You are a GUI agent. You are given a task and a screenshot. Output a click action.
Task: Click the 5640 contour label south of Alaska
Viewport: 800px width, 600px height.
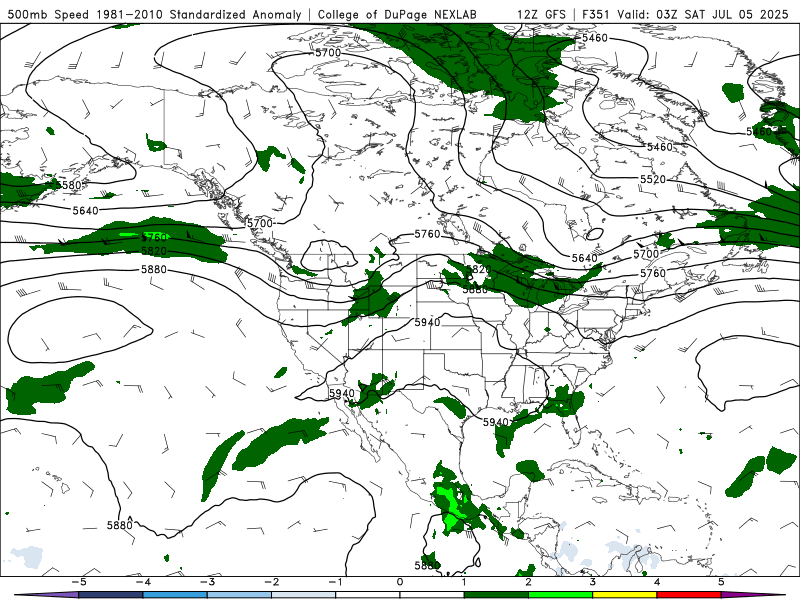pyautogui.click(x=85, y=210)
